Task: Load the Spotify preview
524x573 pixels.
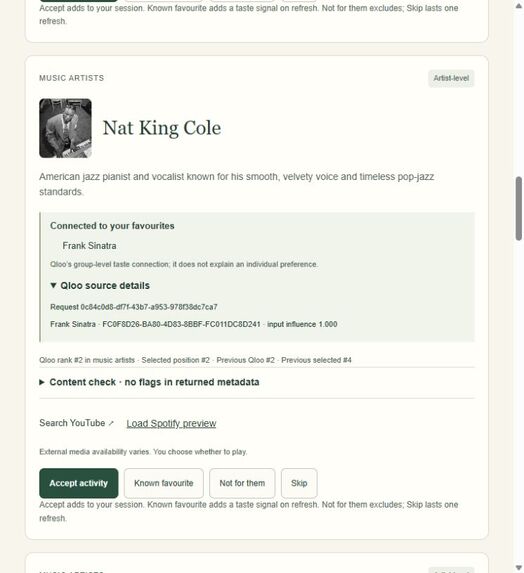Action: point(171,424)
